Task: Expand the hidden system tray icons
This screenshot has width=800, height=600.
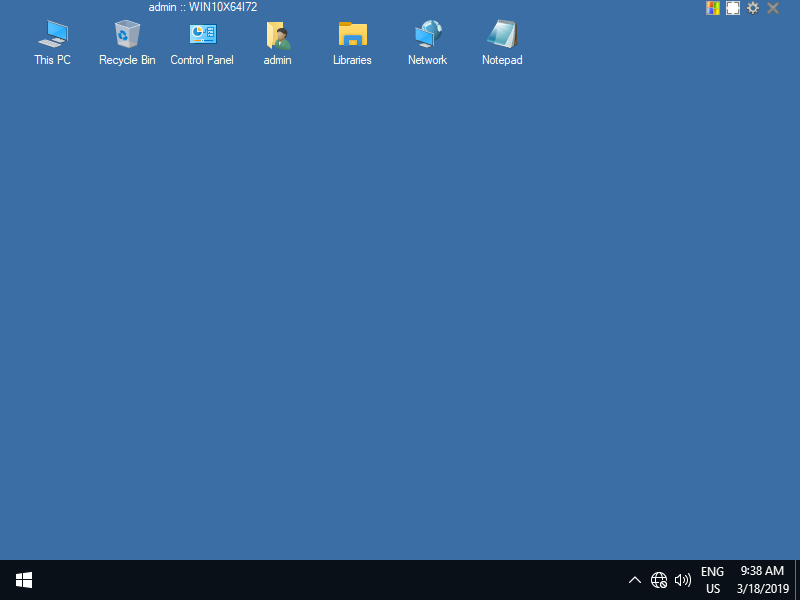Action: (635, 580)
